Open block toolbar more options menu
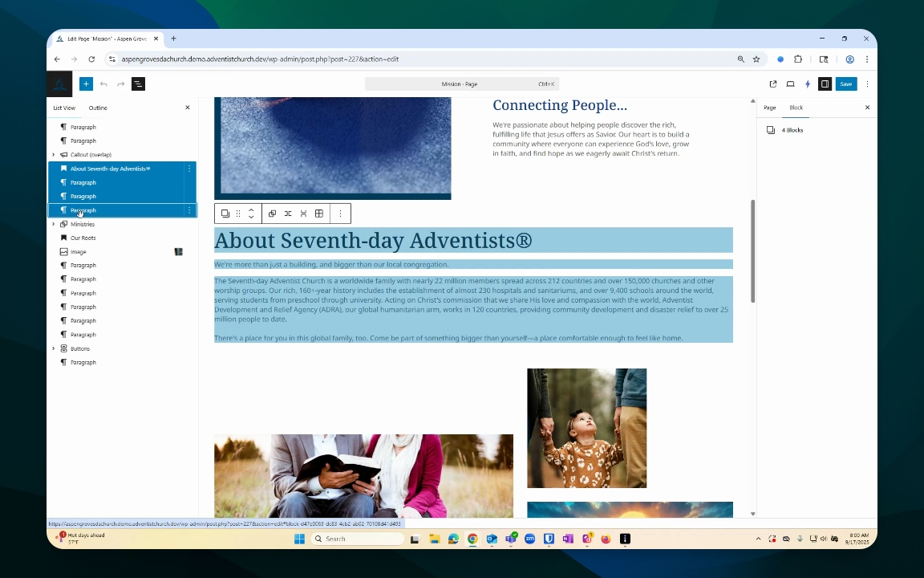This screenshot has height=578, width=924. click(340, 214)
